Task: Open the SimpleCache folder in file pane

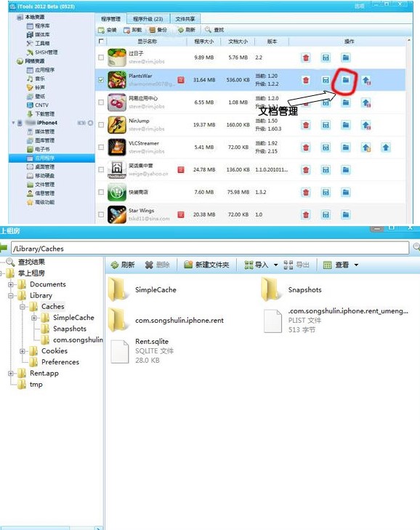Action: (x=142, y=289)
